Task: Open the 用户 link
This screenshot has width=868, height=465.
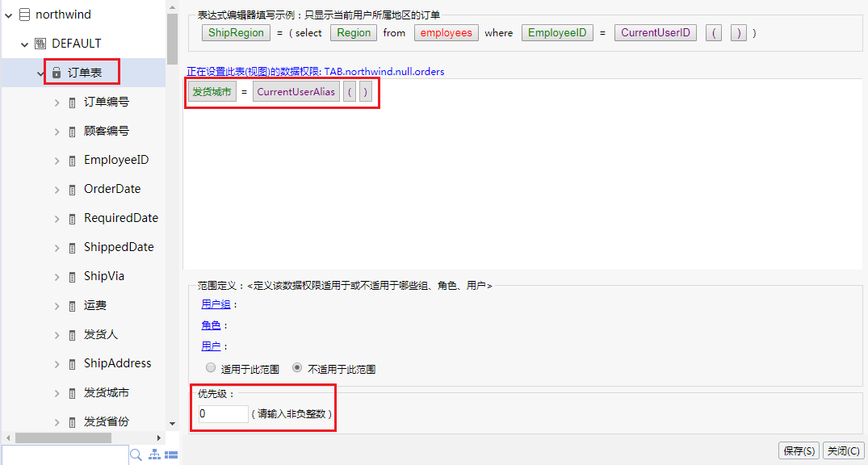Action: [211, 346]
